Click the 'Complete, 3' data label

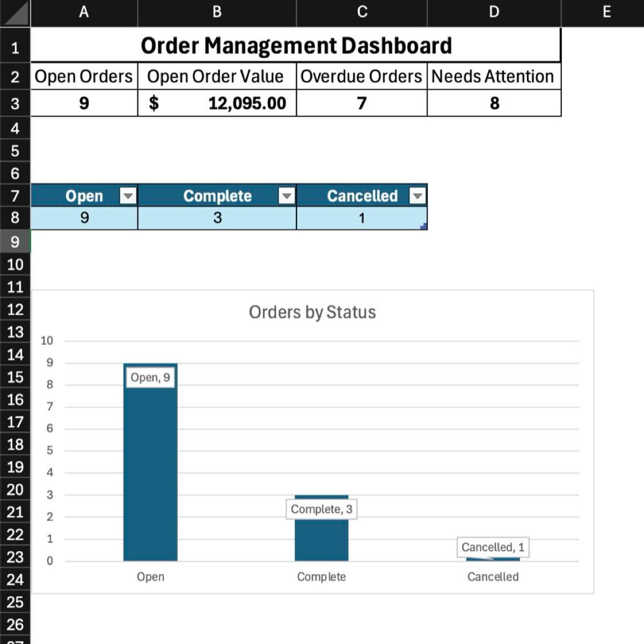click(321, 509)
